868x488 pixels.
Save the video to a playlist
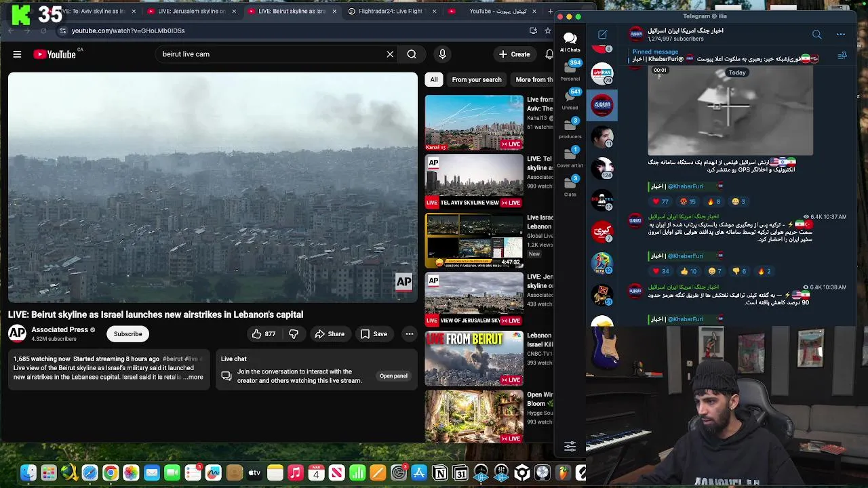pos(374,333)
